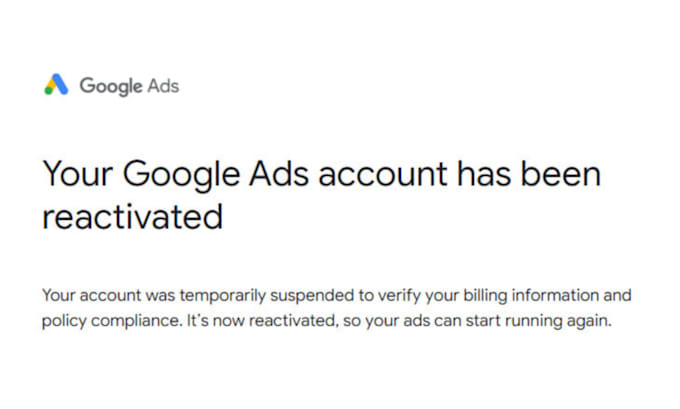The height and width of the screenshot is (409, 680).
Task: Select the word "account" in the headline
Action: [383, 175]
